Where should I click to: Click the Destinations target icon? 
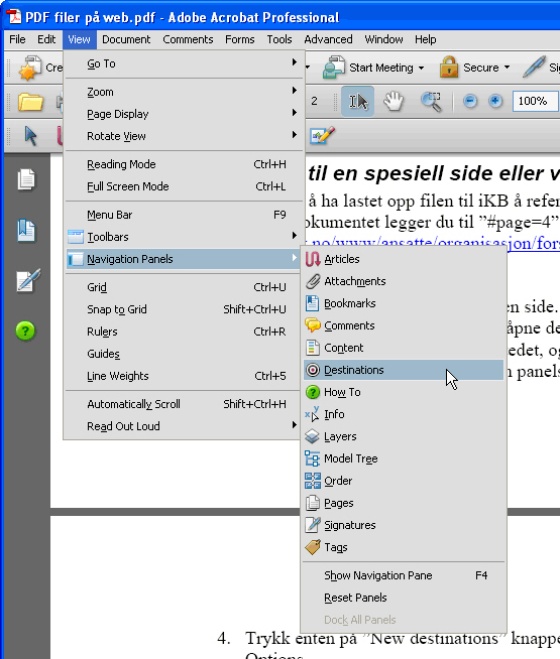tap(312, 370)
